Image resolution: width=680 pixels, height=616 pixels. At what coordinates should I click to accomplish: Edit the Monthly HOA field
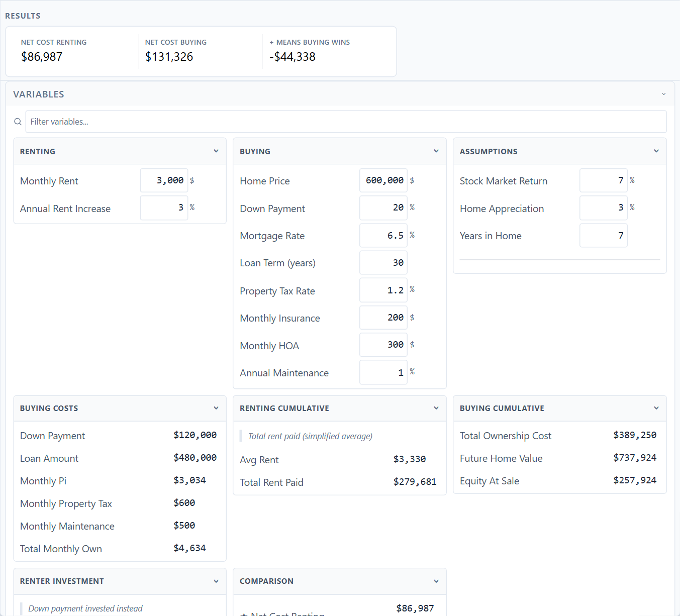[x=383, y=345]
